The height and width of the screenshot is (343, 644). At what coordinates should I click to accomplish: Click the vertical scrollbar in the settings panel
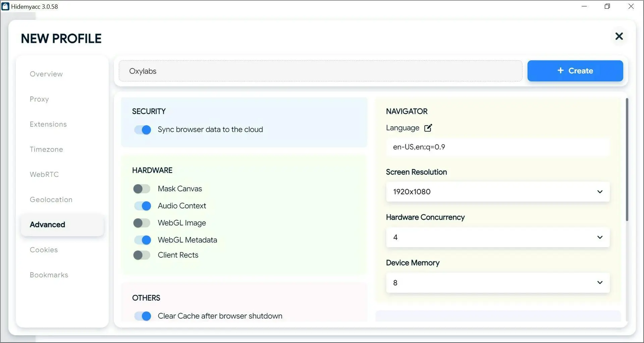click(627, 160)
